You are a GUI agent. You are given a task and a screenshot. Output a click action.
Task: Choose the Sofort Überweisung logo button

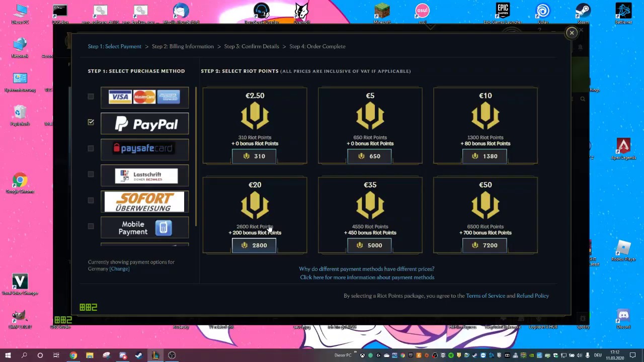point(144,202)
